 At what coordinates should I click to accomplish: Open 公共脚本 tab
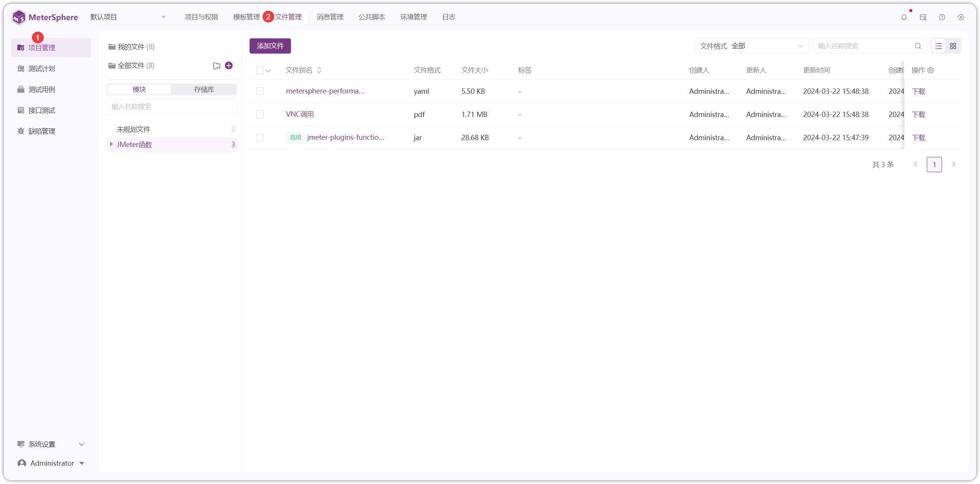coord(372,17)
